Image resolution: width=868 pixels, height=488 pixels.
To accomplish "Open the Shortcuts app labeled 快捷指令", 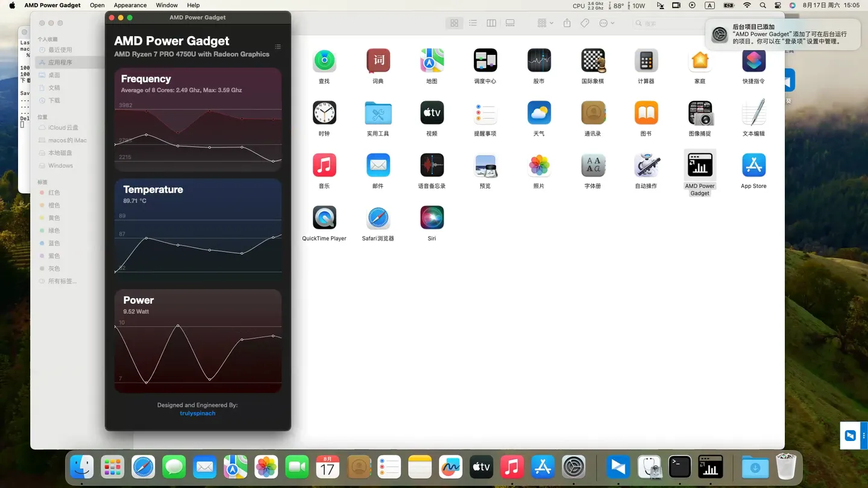I will click(753, 60).
